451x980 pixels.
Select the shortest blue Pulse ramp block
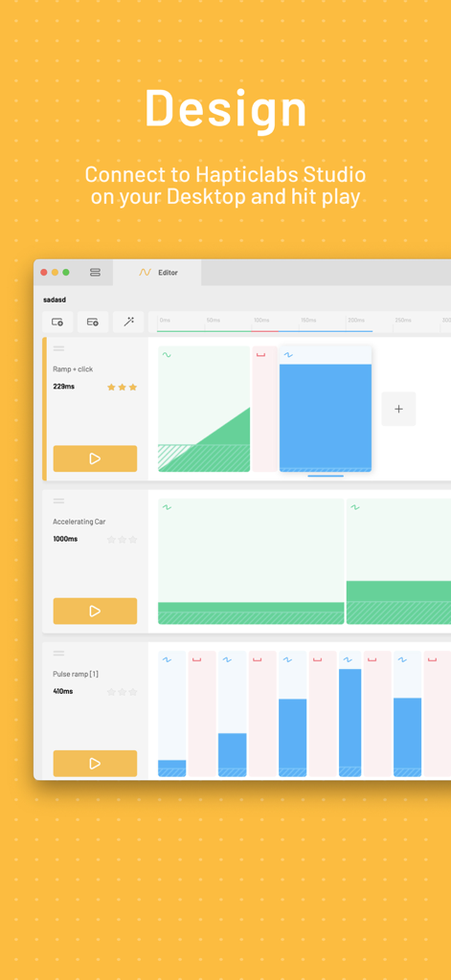point(172,714)
